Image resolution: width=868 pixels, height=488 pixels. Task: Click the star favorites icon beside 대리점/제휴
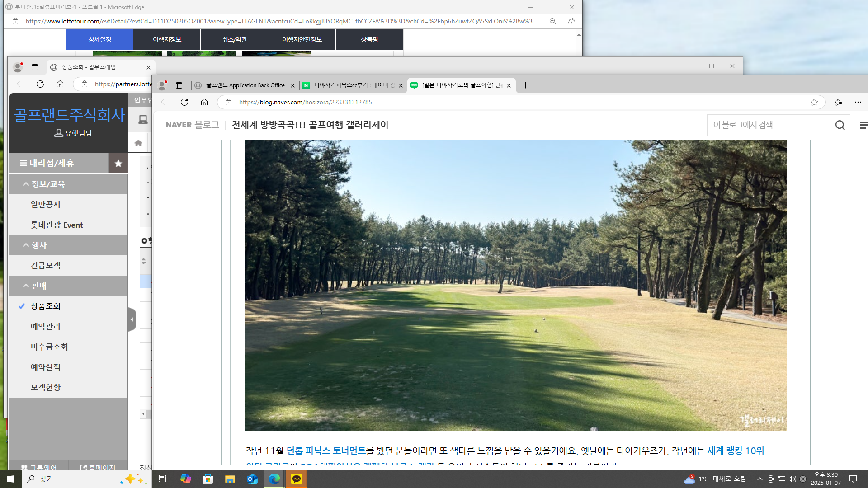coord(118,163)
